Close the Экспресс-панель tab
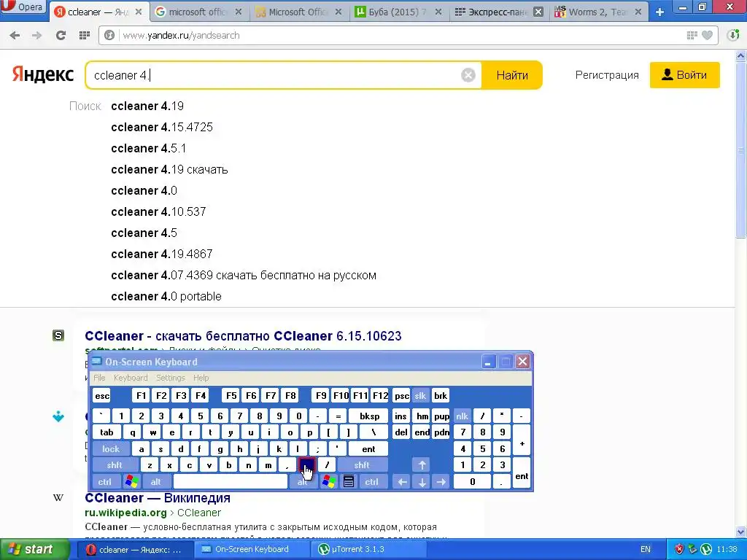 coord(538,12)
